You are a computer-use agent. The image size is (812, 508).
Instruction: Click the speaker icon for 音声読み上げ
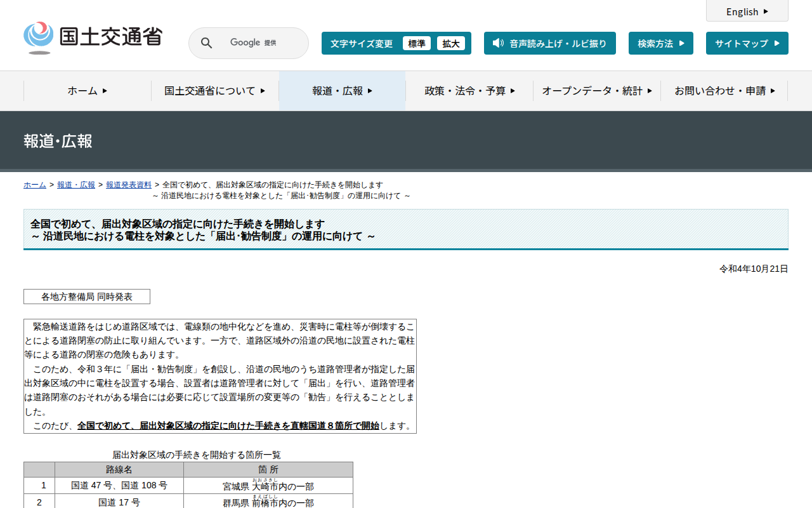498,43
